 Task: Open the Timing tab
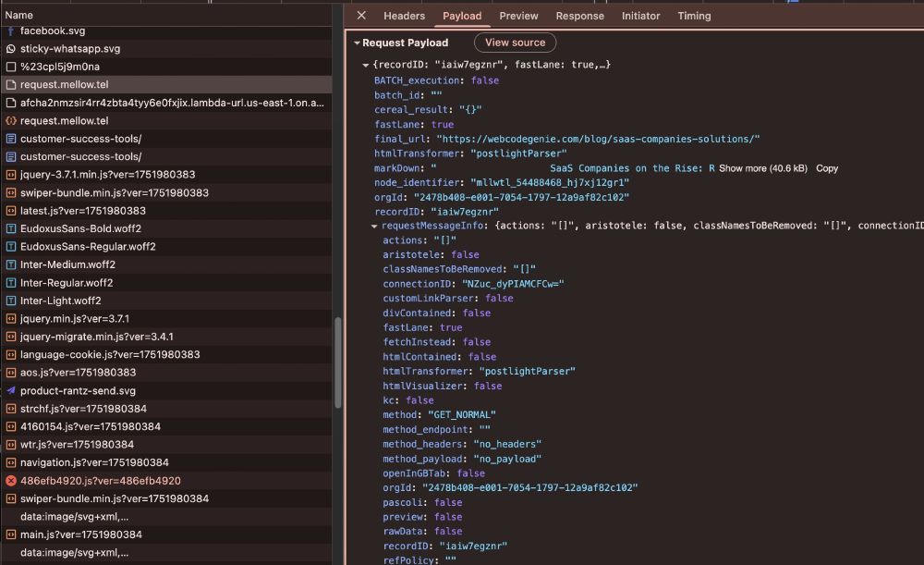pyautogui.click(x=694, y=16)
